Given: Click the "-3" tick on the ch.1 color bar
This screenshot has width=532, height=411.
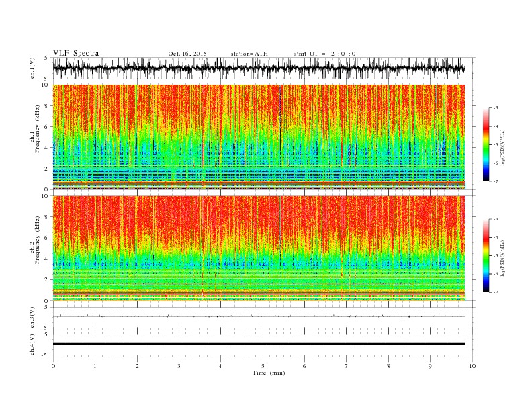Looking at the screenshot, I should (495, 108).
